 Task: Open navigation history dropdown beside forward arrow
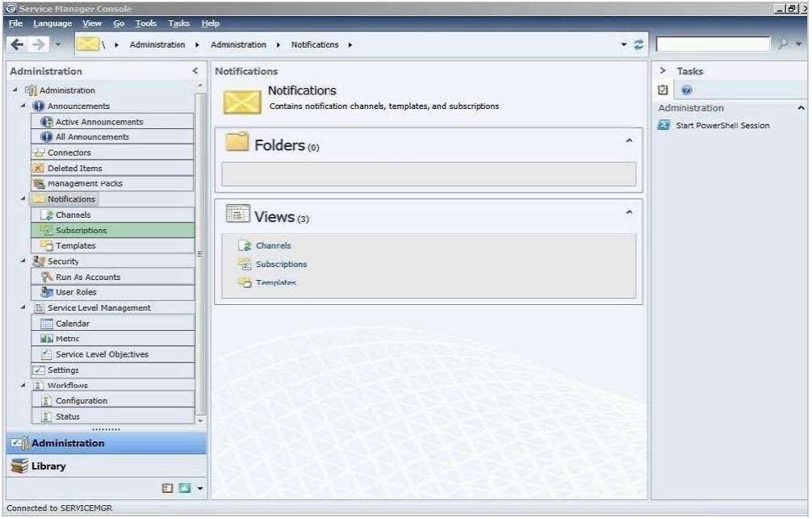(58, 44)
